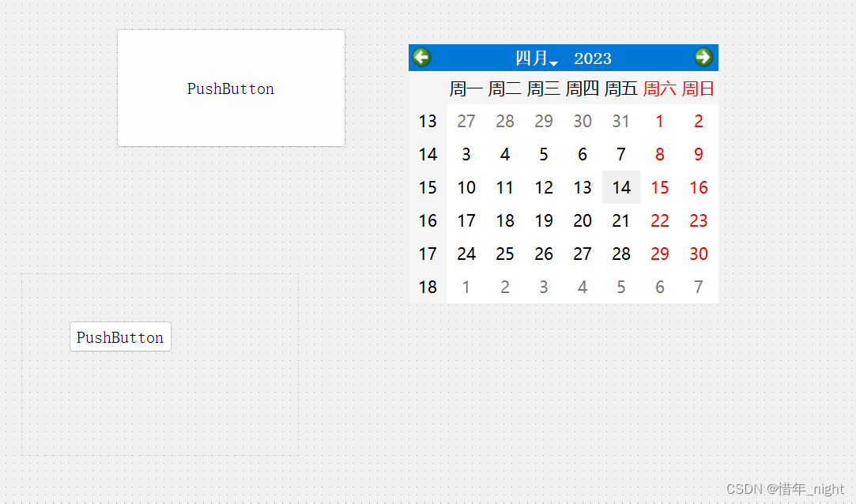Click the large PushButton
This screenshot has height=504, width=856.
coord(231,88)
